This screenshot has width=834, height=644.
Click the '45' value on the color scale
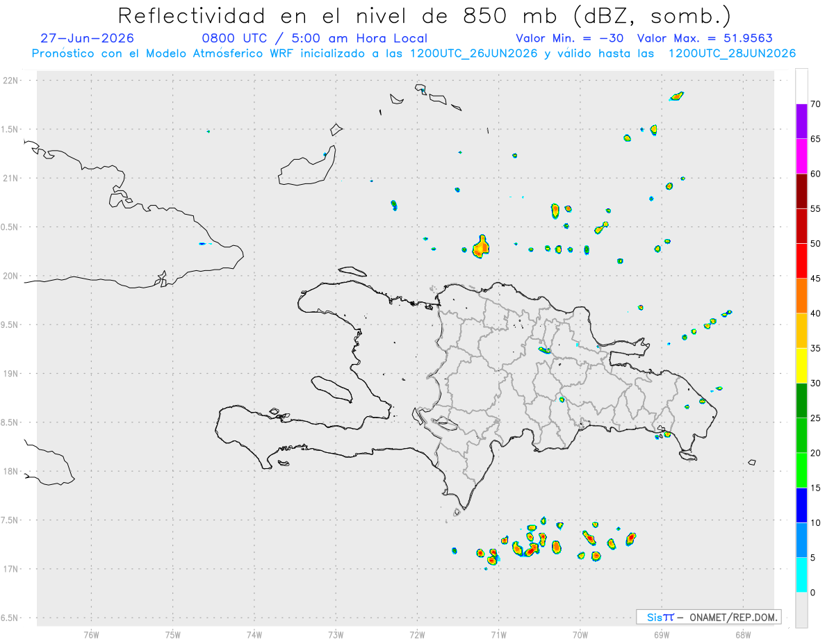coord(815,279)
